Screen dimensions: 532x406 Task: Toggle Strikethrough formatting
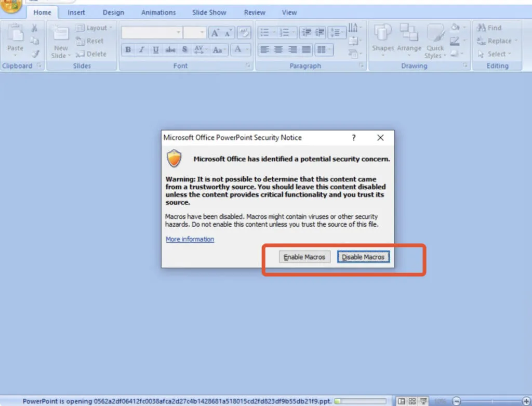tap(170, 49)
